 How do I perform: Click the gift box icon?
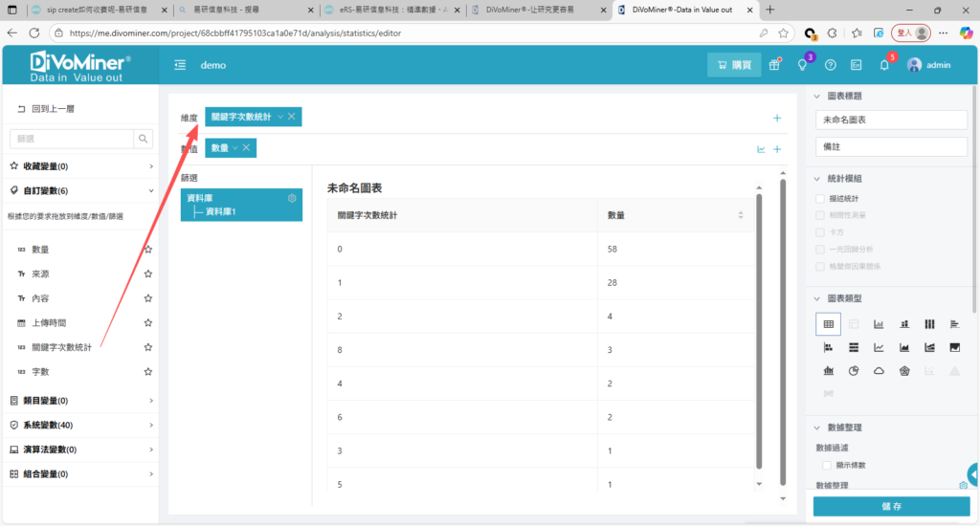pos(774,65)
